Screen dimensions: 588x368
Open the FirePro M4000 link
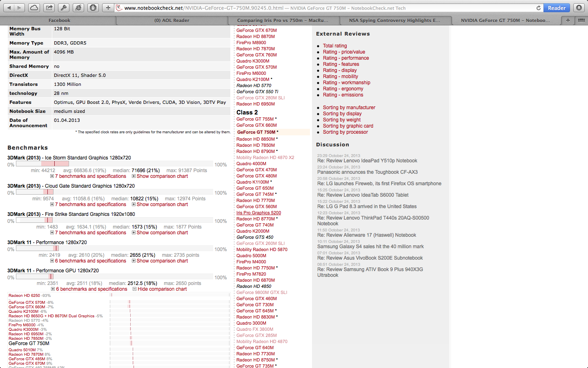[x=251, y=262]
